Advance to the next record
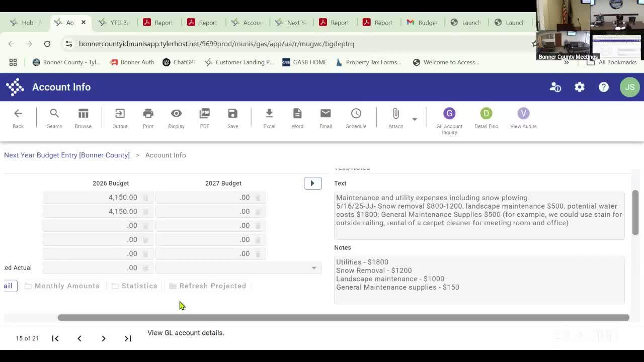Screen dimensions: 644x362 tap(104, 338)
